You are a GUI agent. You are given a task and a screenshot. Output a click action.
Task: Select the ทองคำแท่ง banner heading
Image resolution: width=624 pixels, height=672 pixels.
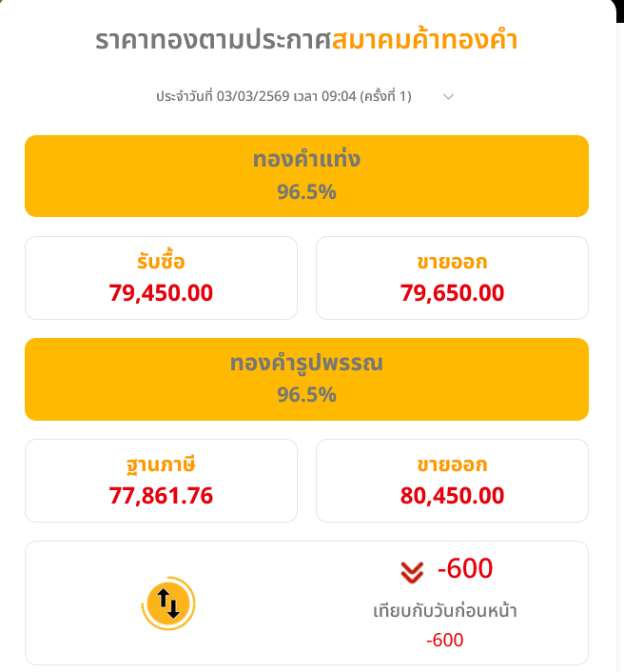(306, 159)
